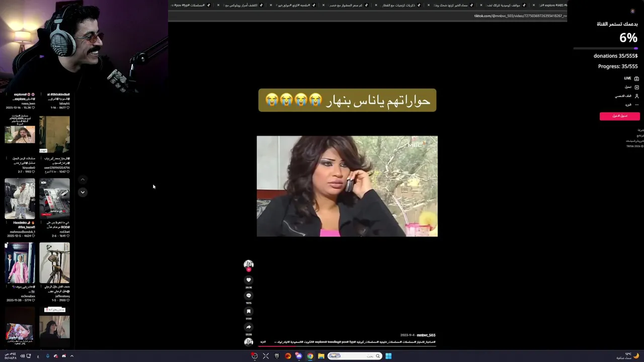
Task: Open the mixing console device thumbnail
Action: coord(54,199)
